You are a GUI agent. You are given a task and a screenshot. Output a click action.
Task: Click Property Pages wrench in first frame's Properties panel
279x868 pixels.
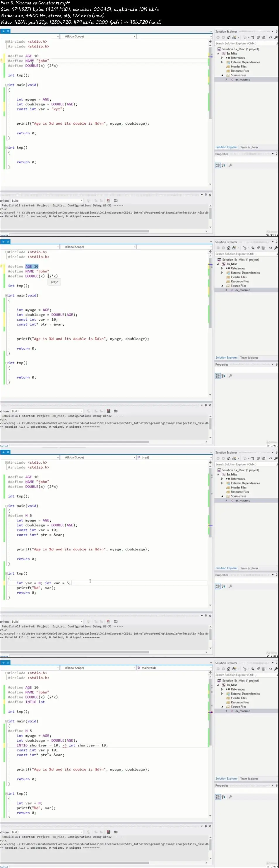click(x=230, y=165)
